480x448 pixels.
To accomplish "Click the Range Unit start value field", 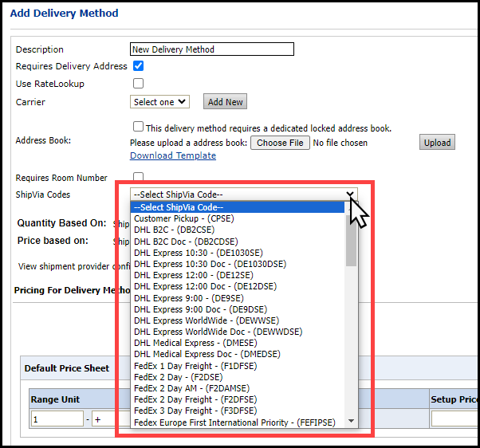I will (57, 419).
